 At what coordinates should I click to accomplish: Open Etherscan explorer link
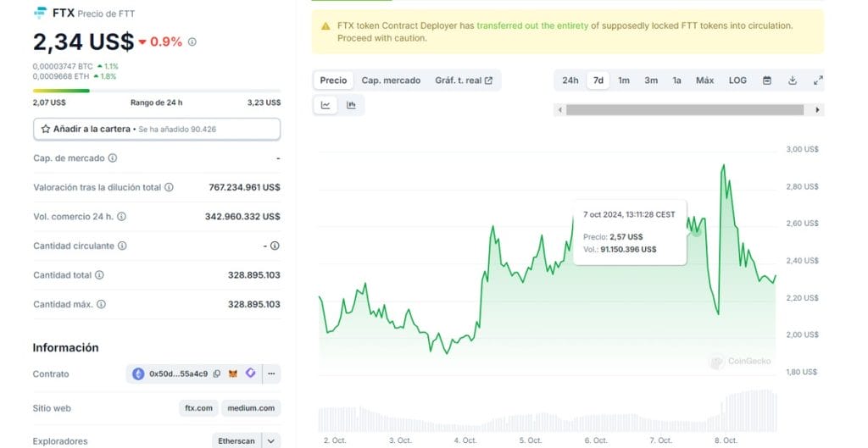click(236, 441)
